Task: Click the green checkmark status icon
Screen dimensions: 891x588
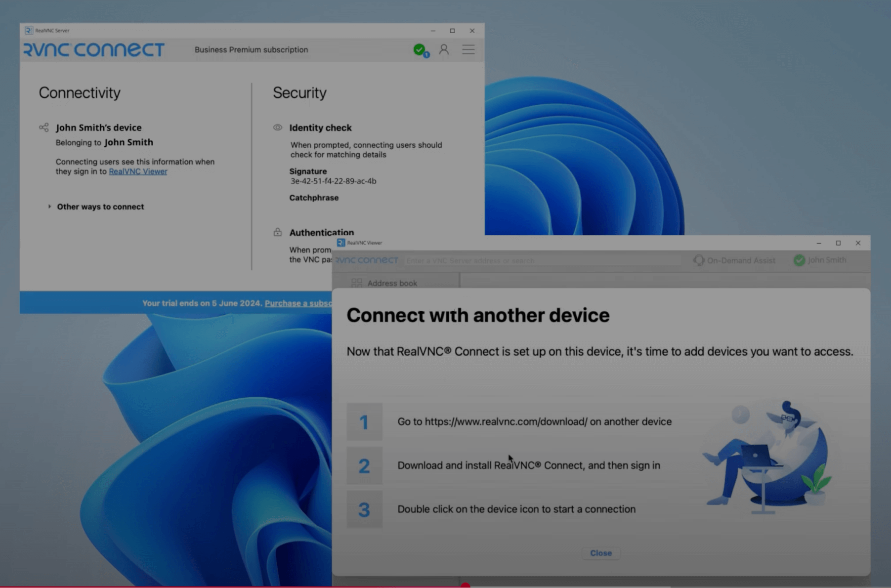Action: pyautogui.click(x=420, y=49)
